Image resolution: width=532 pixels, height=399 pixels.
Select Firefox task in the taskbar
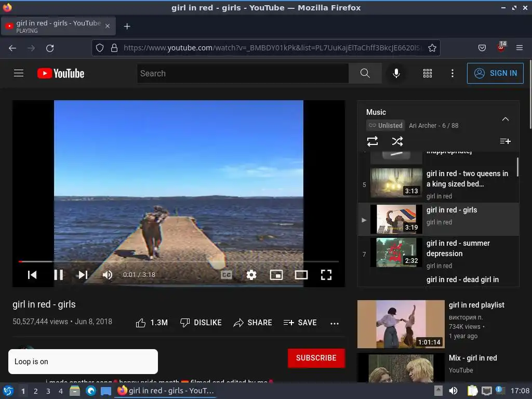(166, 391)
